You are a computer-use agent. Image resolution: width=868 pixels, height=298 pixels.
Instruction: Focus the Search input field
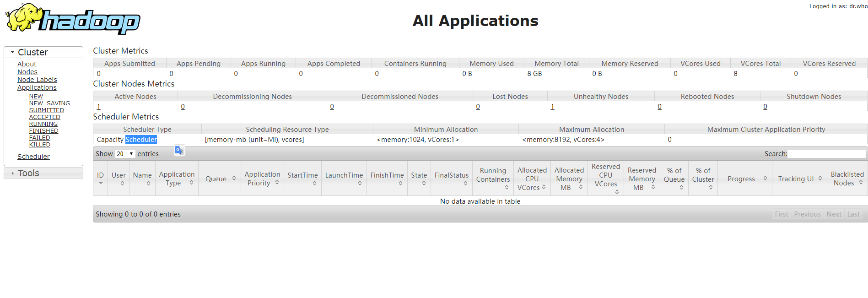coord(826,154)
